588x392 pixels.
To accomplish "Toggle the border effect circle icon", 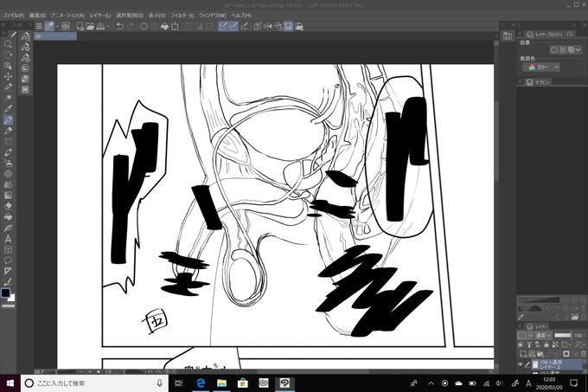I will click(554, 49).
